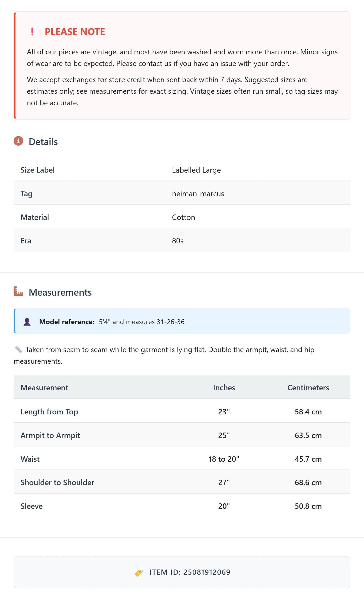The width and height of the screenshot is (364, 600).
Task: Select the neiman-marcus tag value
Action: coord(198,194)
